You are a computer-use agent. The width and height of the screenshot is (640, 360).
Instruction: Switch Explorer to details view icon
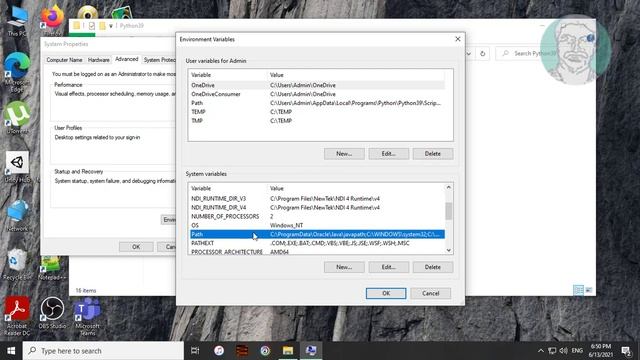pyautogui.click(x=578, y=290)
